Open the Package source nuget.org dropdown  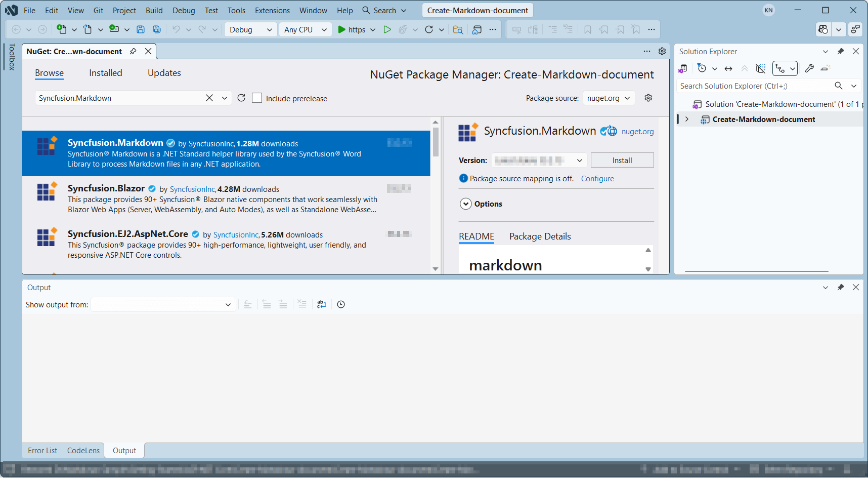[x=609, y=98]
